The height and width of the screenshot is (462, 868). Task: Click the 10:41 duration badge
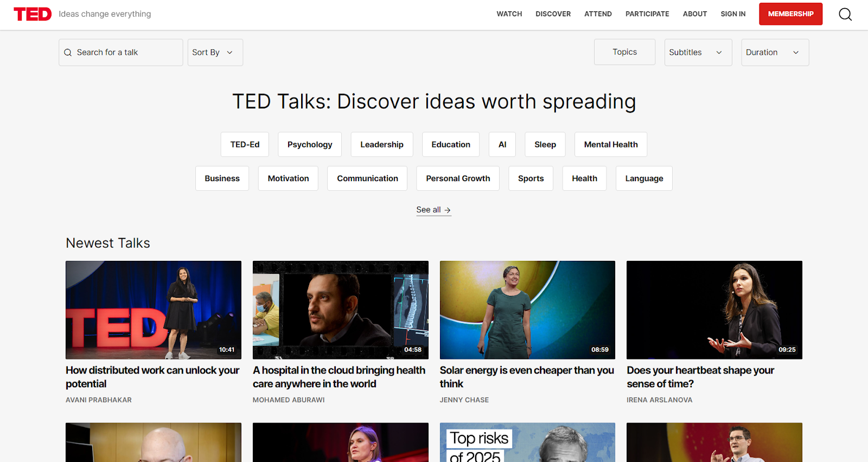[227, 350]
